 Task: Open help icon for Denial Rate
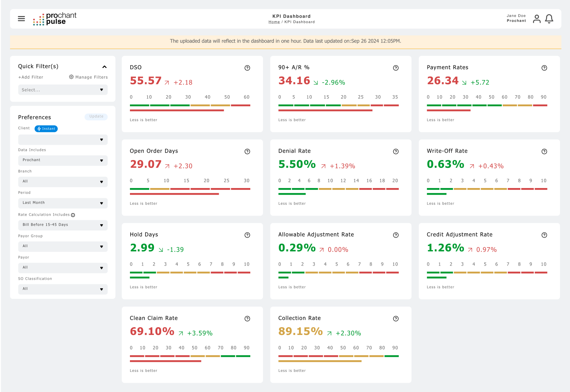pyautogui.click(x=396, y=152)
